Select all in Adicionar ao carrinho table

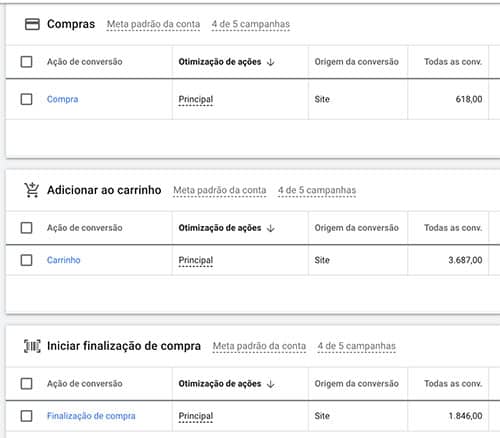click(x=26, y=228)
